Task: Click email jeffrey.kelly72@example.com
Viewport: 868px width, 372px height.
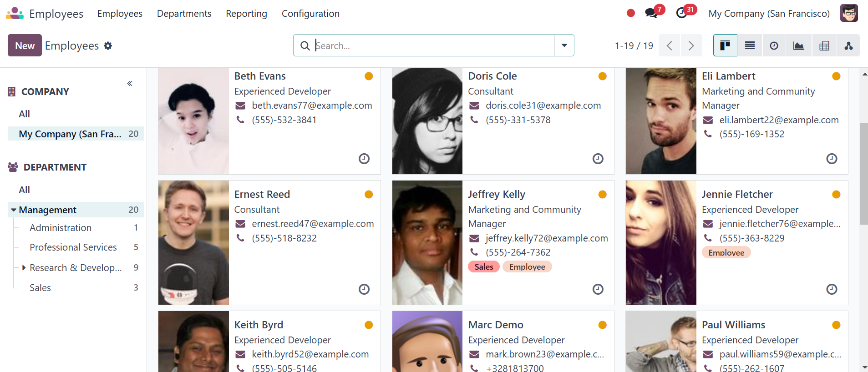Action: point(547,238)
